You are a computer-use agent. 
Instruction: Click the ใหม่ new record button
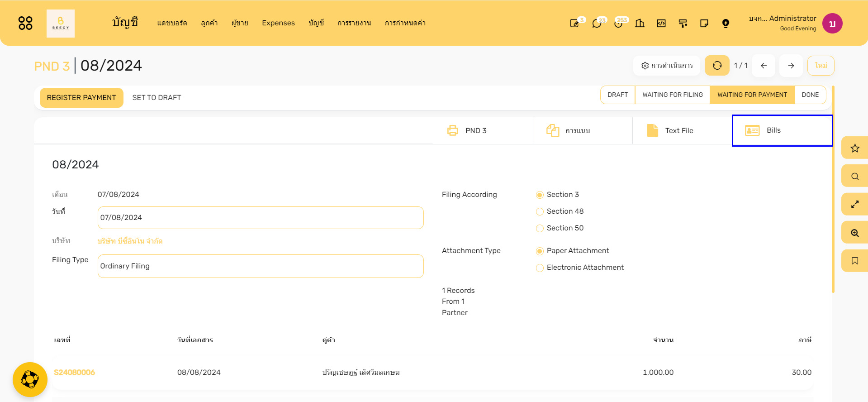pyautogui.click(x=821, y=66)
